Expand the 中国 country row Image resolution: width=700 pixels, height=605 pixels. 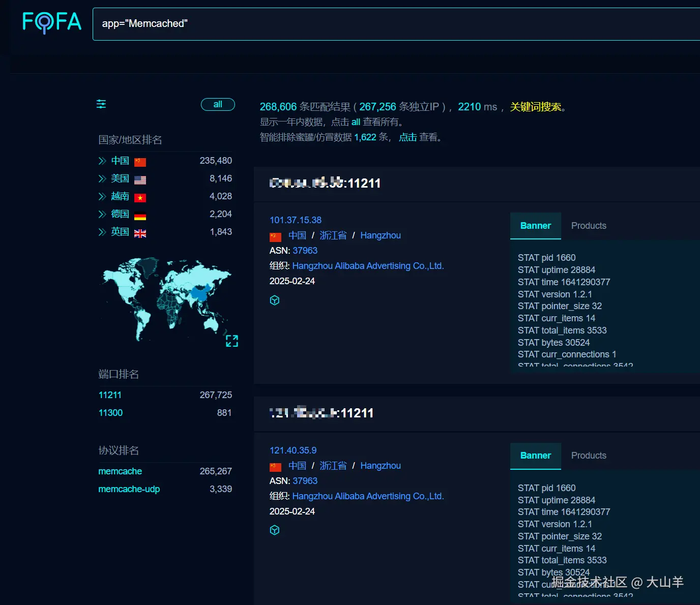102,161
